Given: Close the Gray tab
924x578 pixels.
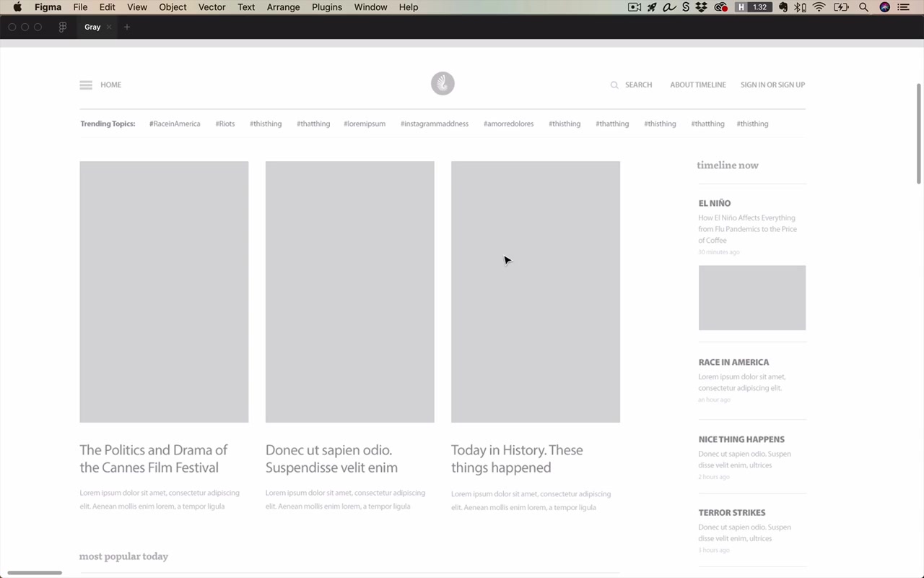Looking at the screenshot, I should pyautogui.click(x=109, y=27).
